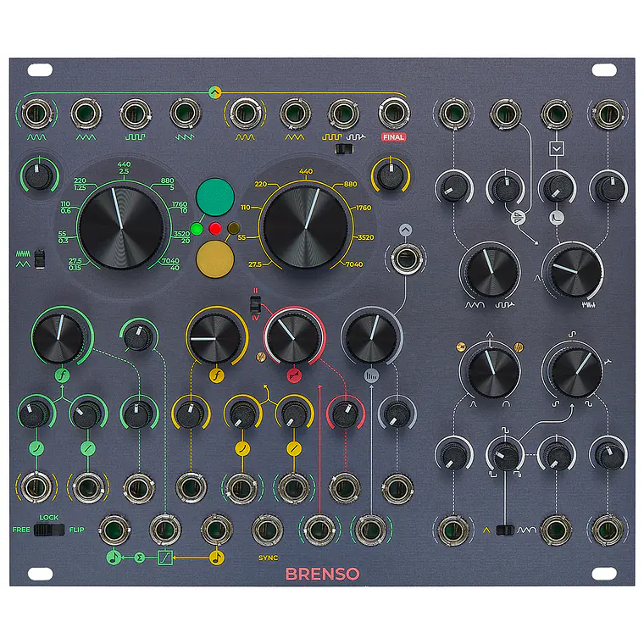
Task: Toggle the II / IV switch
Action: pos(255,305)
